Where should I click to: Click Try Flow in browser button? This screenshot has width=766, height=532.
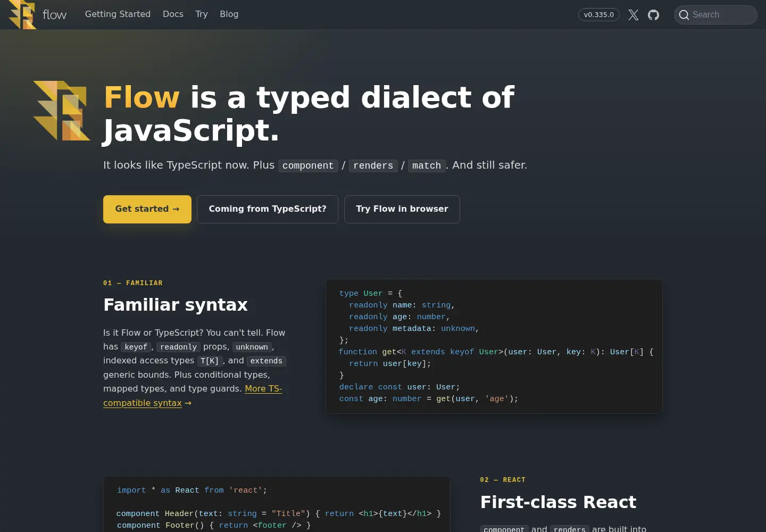(x=402, y=209)
